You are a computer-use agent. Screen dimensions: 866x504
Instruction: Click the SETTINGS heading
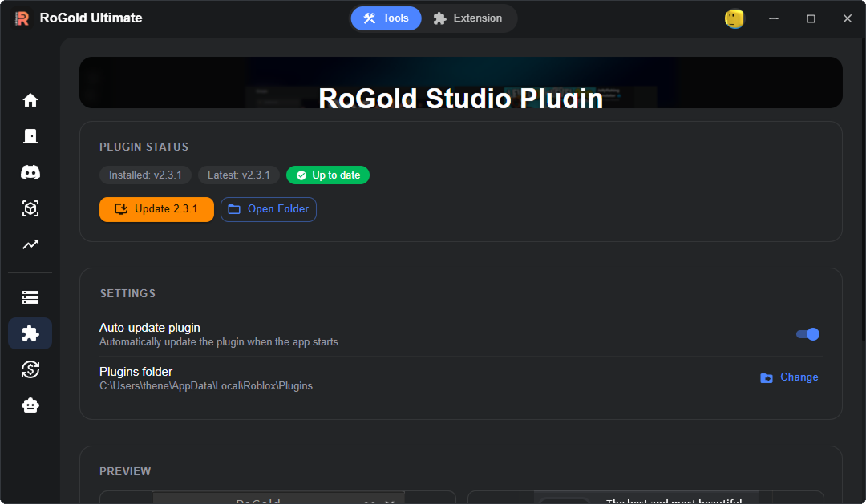(128, 294)
